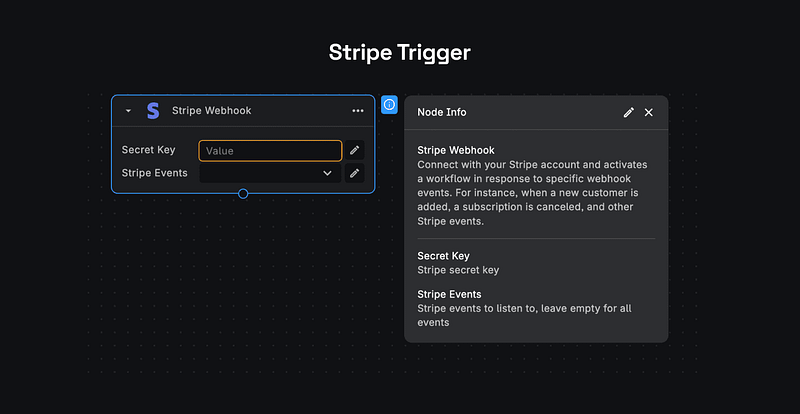The image size is (800, 414).
Task: Open the Stripe Webhook three-dot menu
Action: [x=358, y=111]
